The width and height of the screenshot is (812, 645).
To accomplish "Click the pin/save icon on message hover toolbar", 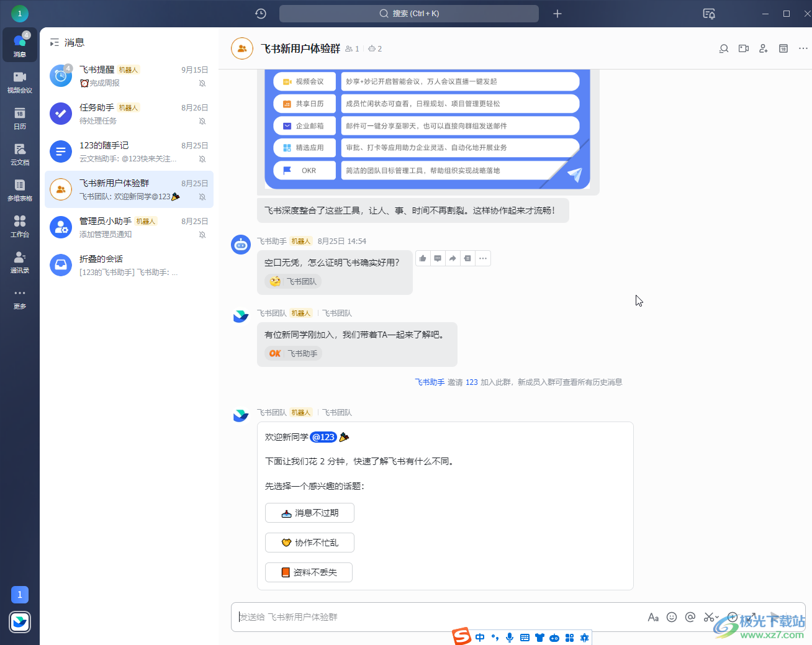I will click(467, 258).
